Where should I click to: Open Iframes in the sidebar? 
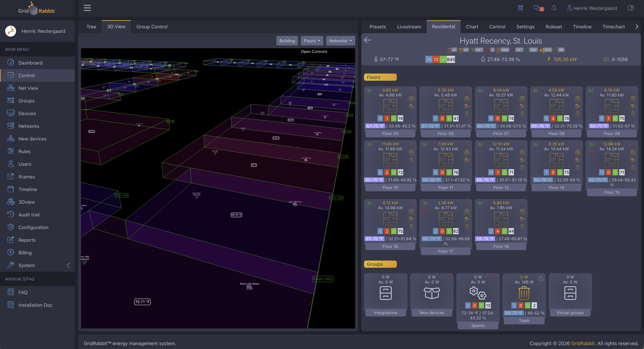pyautogui.click(x=37, y=177)
